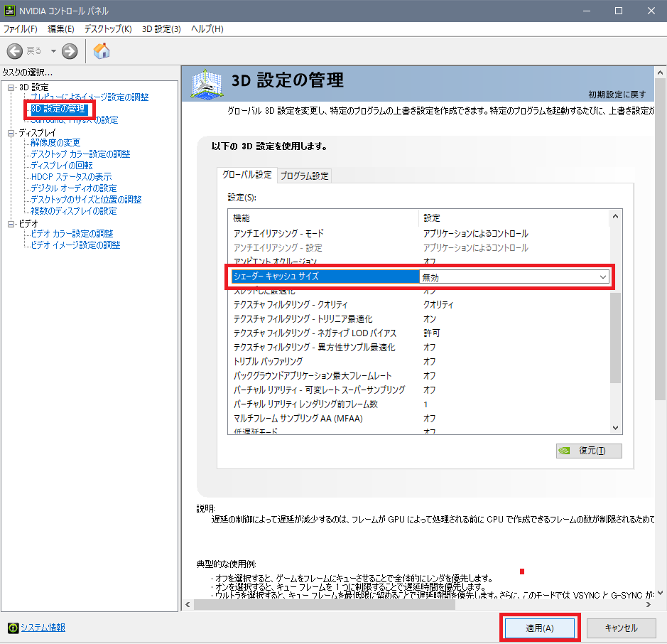
Task: Click the 復元(T) button
Action: [x=589, y=451]
